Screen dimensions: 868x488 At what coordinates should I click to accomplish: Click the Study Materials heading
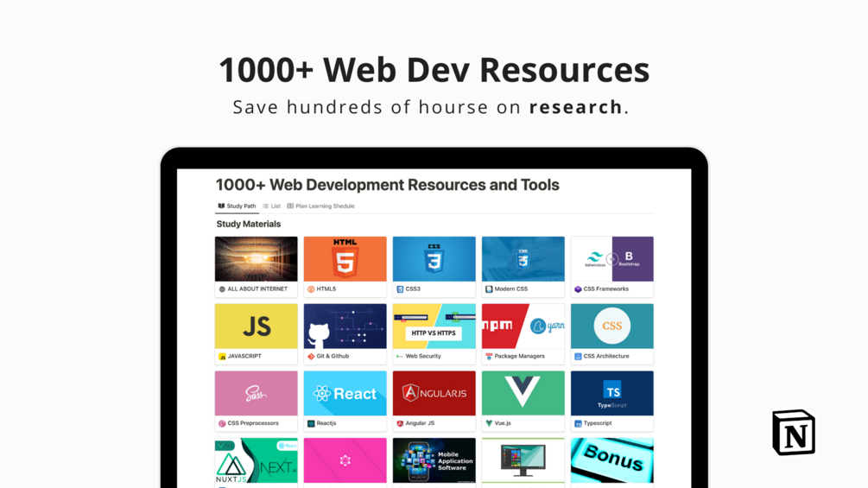click(249, 224)
